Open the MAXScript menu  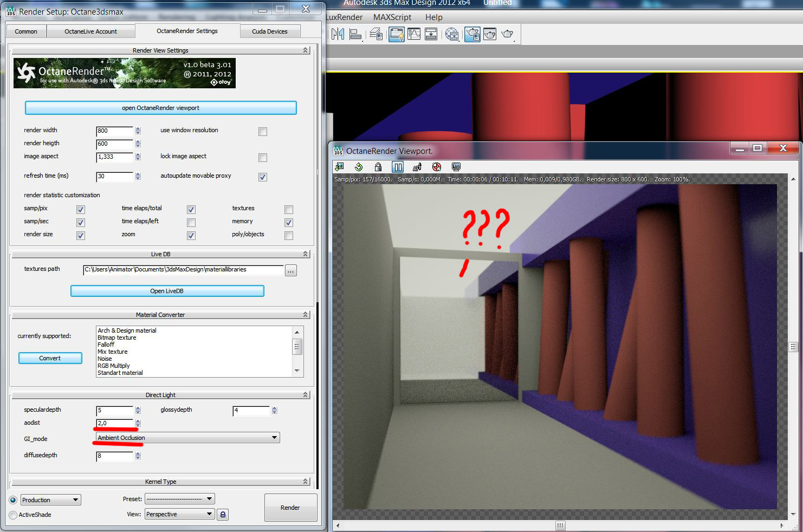pyautogui.click(x=392, y=17)
